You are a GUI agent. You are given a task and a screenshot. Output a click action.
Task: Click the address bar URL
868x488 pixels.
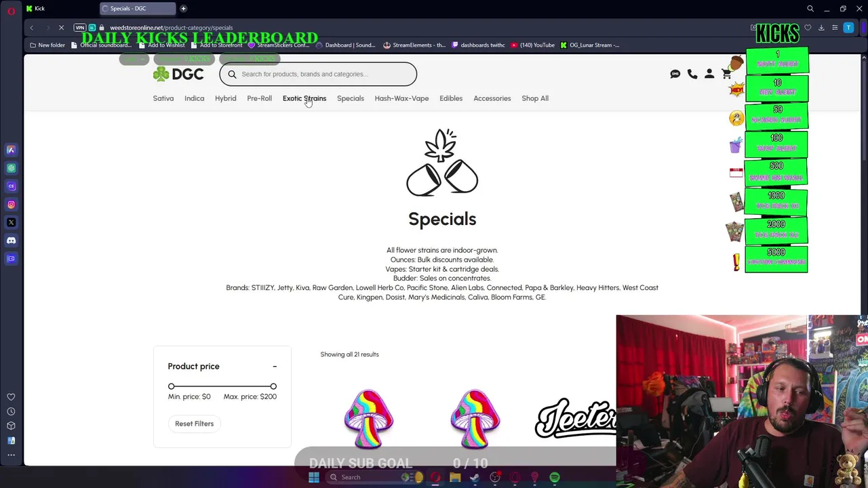pyautogui.click(x=171, y=28)
